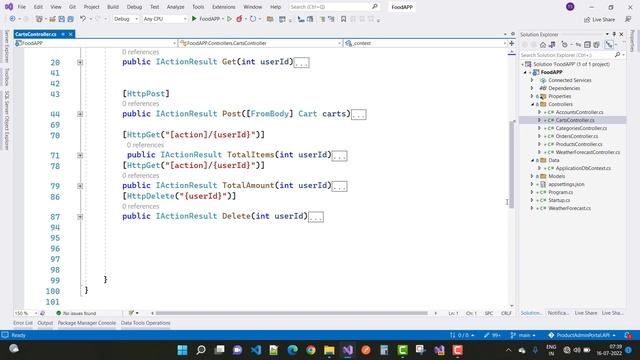This screenshot has width=640, height=360.
Task: Expand the collapsed Post method outline
Action: [x=80, y=114]
